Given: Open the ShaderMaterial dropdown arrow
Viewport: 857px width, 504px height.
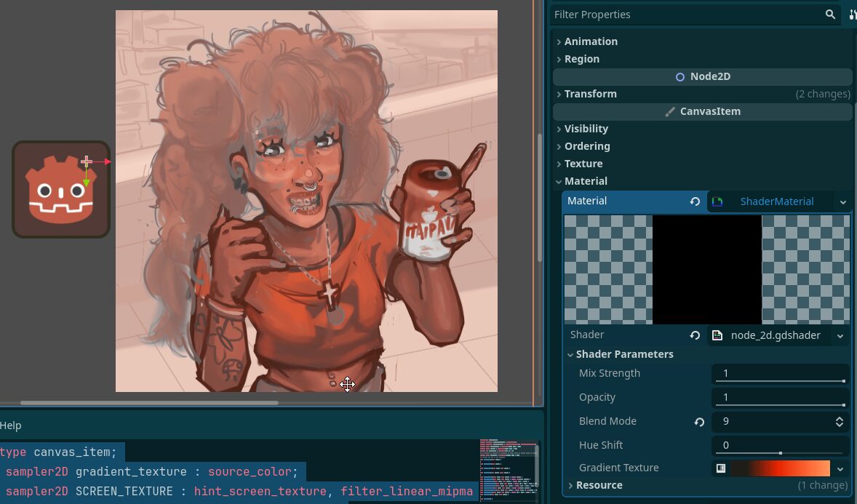Looking at the screenshot, I should (x=842, y=202).
